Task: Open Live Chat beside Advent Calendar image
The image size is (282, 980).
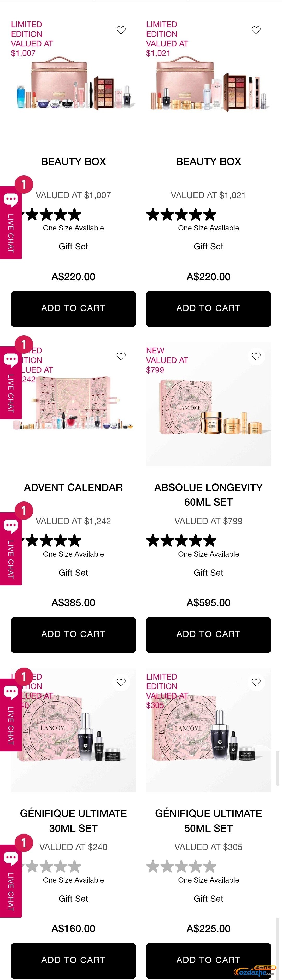Action: point(11,359)
